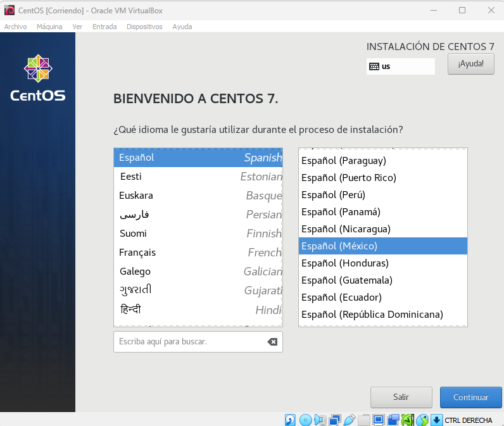The image size is (504, 426).
Task: Maximize the VirtualBox window
Action: pos(462,10)
